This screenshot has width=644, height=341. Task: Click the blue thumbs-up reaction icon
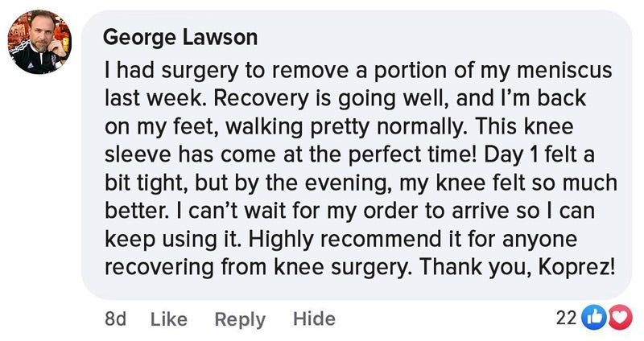tap(594, 318)
